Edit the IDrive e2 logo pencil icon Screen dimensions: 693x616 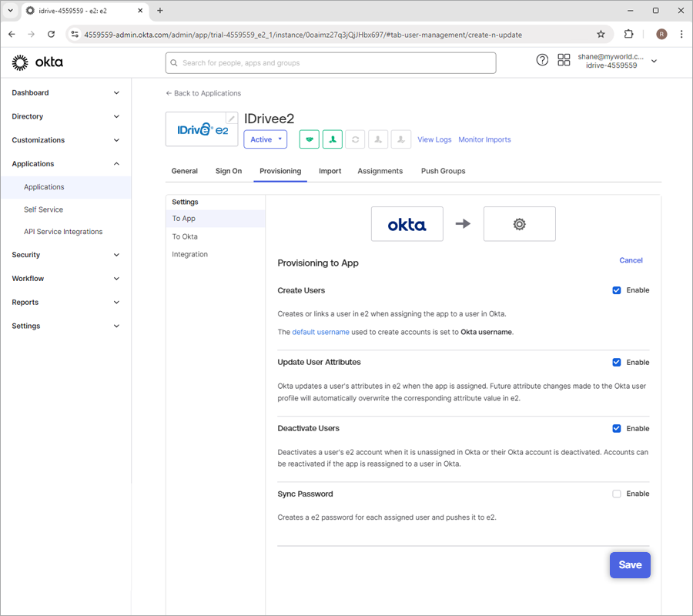click(231, 119)
